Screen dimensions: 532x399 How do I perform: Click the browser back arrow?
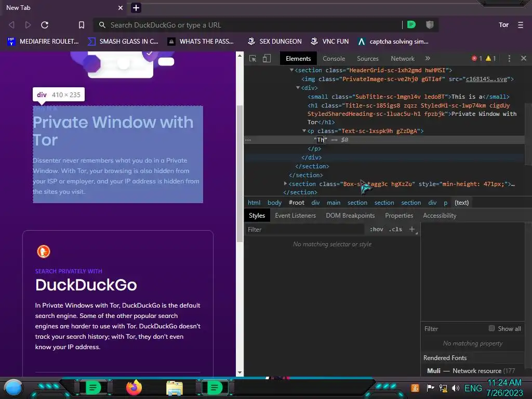[11, 25]
